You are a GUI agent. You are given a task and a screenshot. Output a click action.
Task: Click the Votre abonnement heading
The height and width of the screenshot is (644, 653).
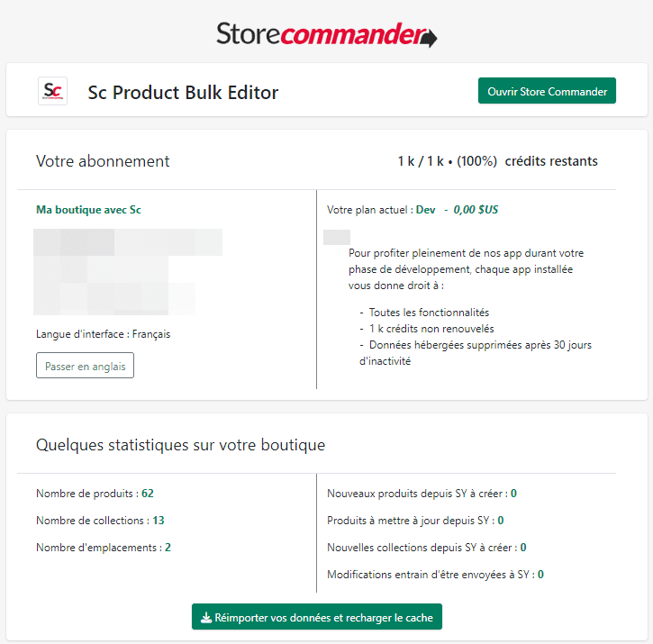(x=103, y=161)
